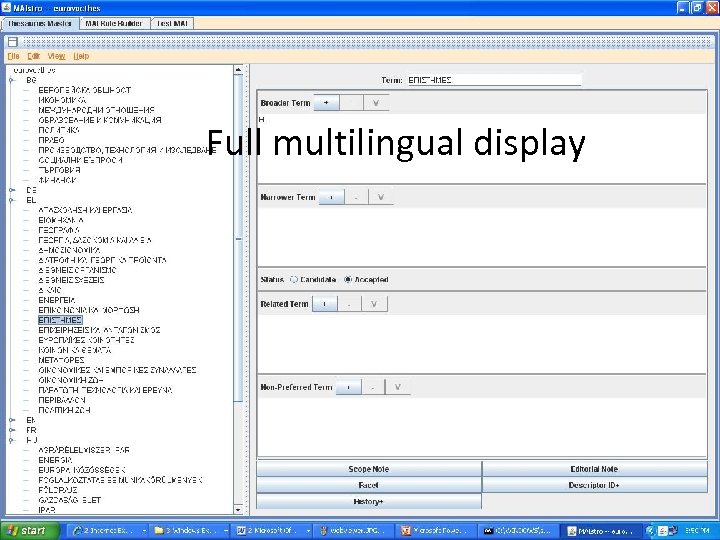This screenshot has width=720, height=540.
Task: Expand the DE language node
Action: 12,190
